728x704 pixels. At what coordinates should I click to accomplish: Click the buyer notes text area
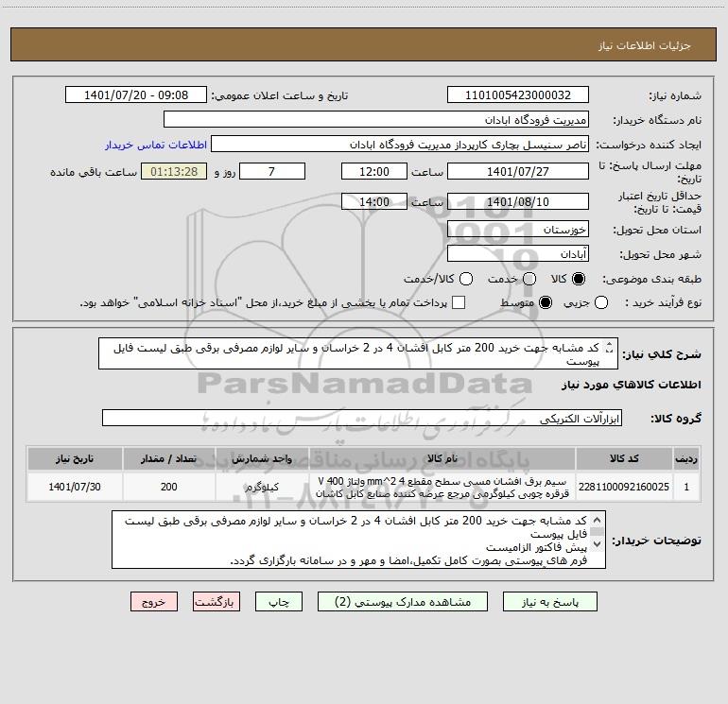358,540
